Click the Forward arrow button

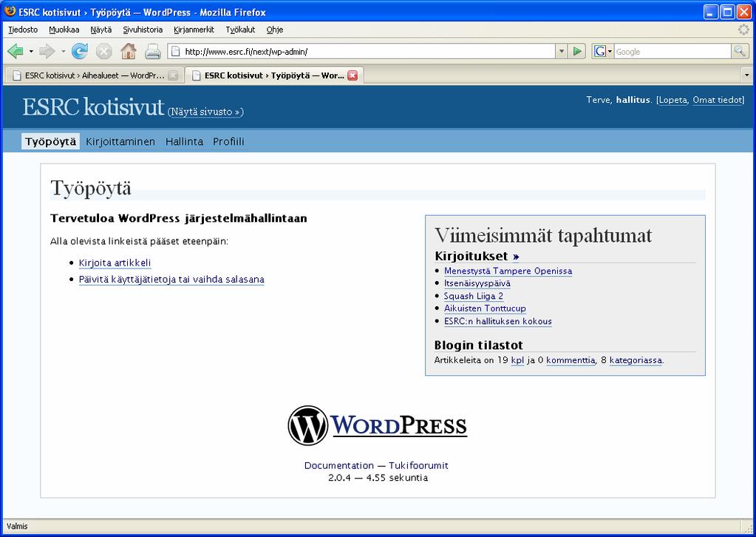pyautogui.click(x=47, y=51)
